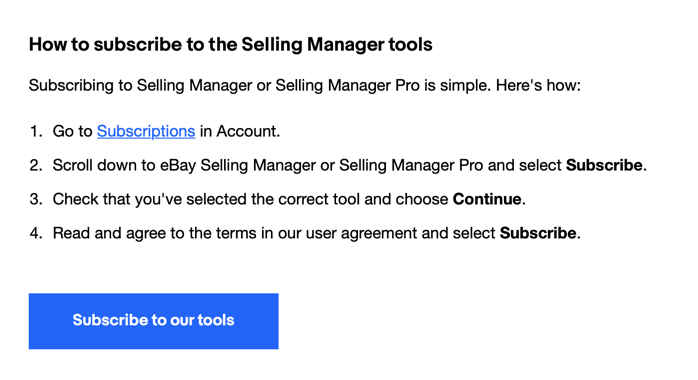Image resolution: width=698 pixels, height=380 pixels.
Task: Click the Subscribe to our tools button
Action: pyautogui.click(x=154, y=321)
